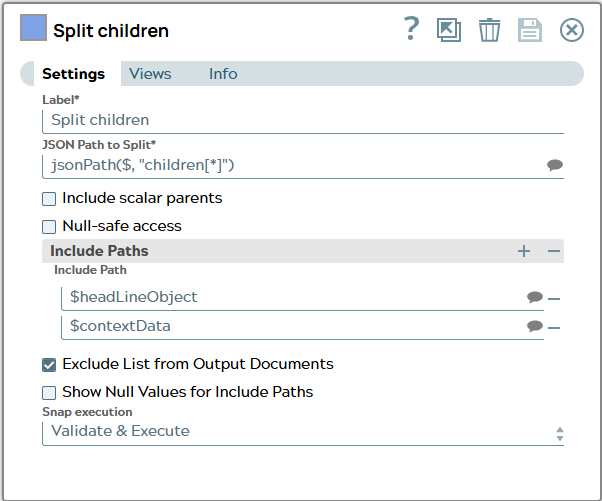Image resolution: width=602 pixels, height=501 pixels.
Task: Enable Include scalar parents checkbox
Action: [x=49, y=199]
